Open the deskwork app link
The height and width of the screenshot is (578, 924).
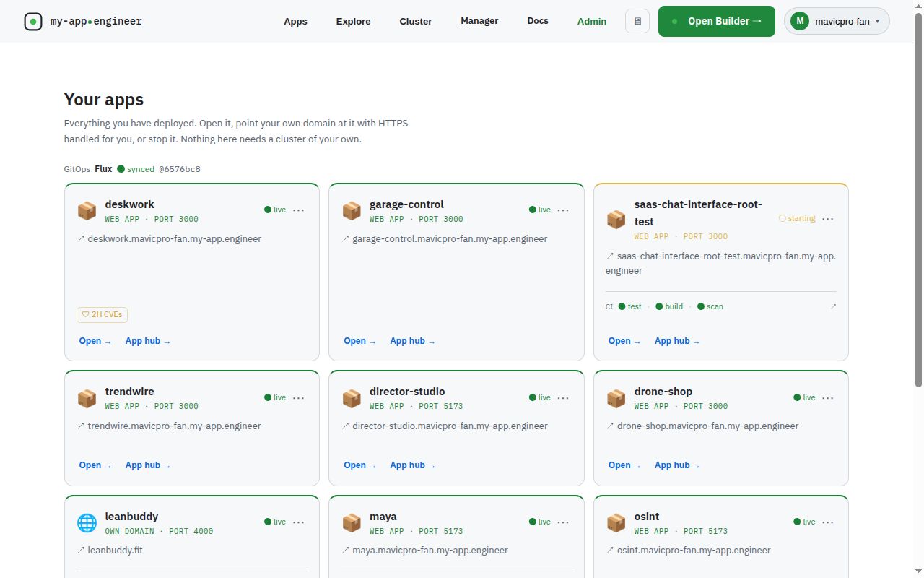[x=95, y=341]
